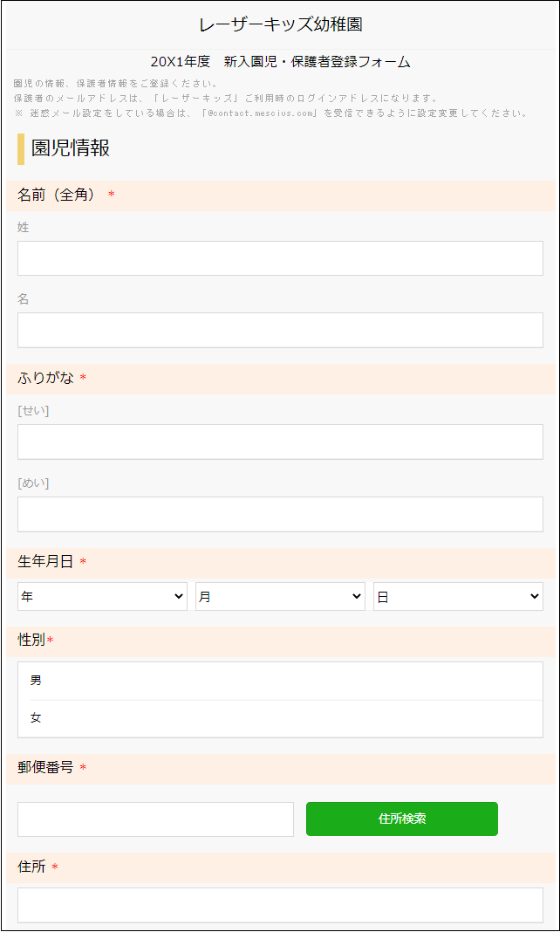Click the 新入園児・保護者登録フォーム subtitle

(x=317, y=62)
